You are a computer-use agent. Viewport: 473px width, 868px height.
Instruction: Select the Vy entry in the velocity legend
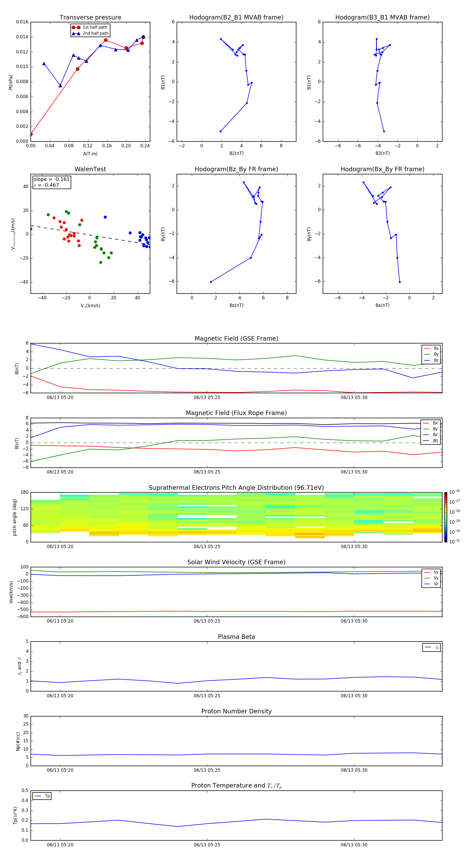tap(431, 578)
